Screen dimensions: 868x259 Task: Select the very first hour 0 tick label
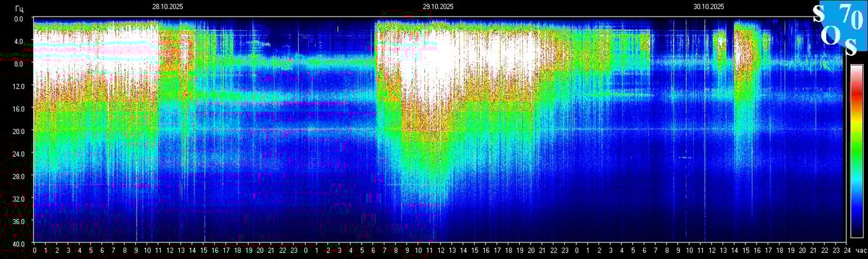pos(34,251)
